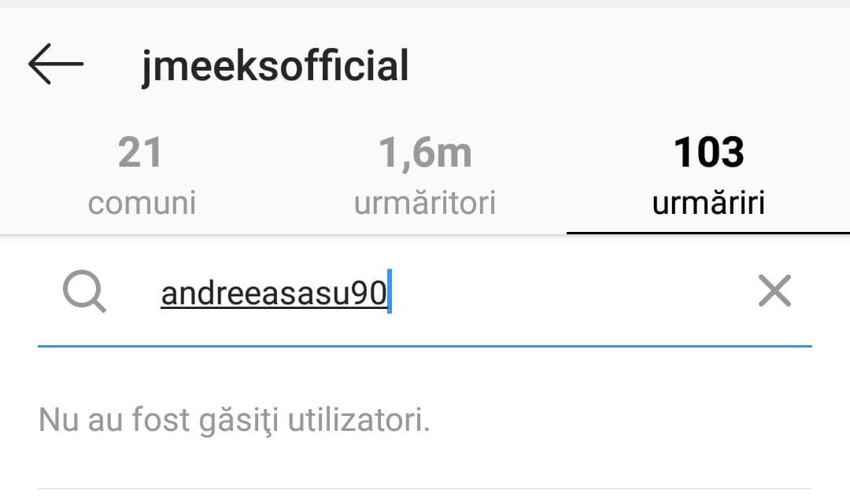Open the comuni tab

[142, 176]
